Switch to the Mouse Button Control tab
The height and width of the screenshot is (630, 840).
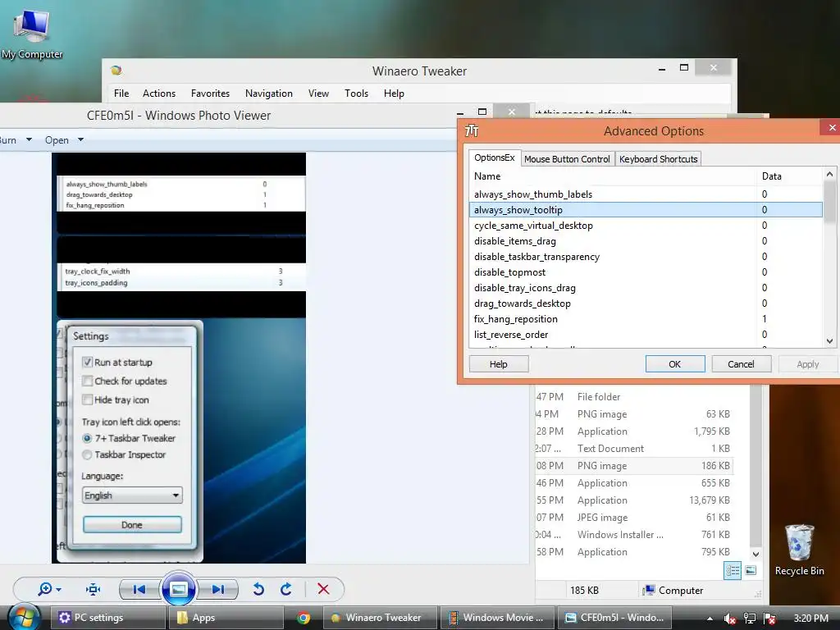pos(567,159)
